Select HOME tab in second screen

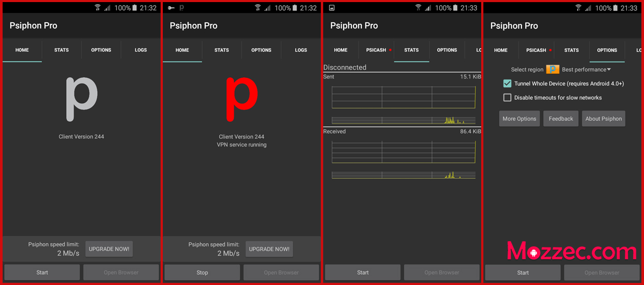182,50
